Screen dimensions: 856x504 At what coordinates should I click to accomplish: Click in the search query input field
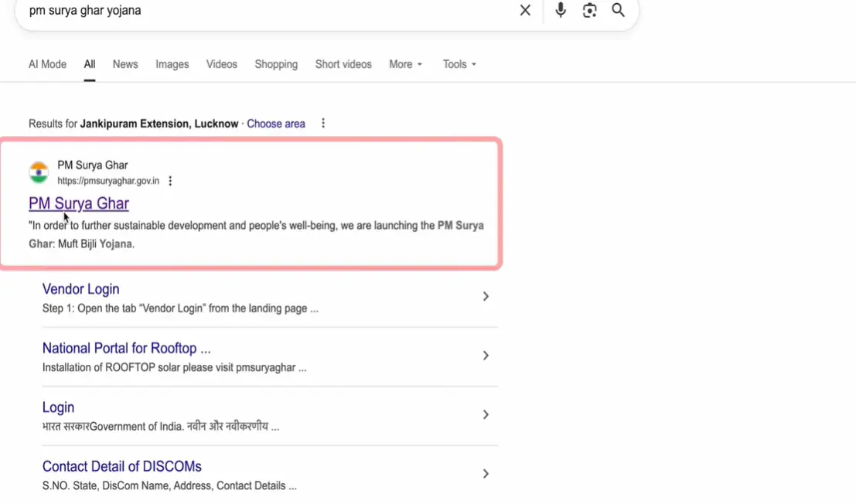click(268, 10)
